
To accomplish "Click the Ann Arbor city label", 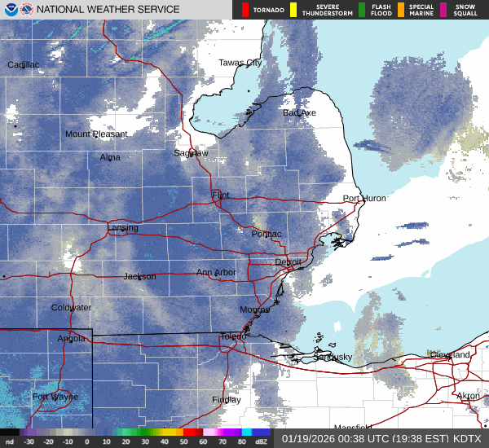I will pyautogui.click(x=216, y=273).
